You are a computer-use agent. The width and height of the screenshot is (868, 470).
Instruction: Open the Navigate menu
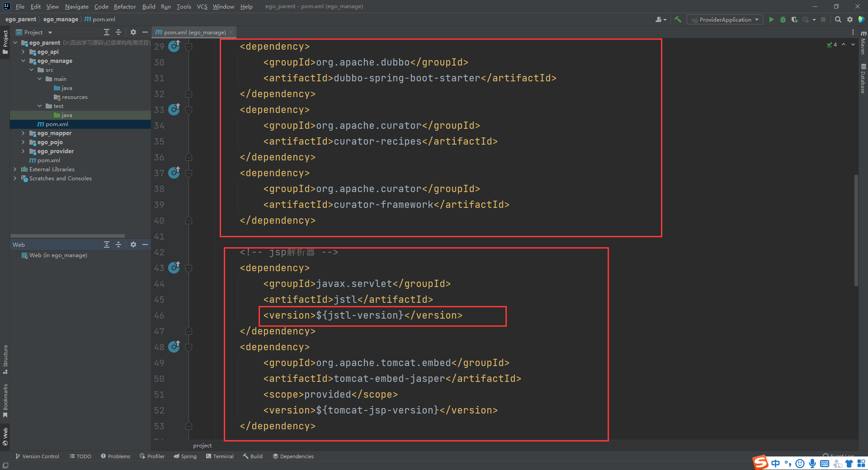[x=77, y=6]
